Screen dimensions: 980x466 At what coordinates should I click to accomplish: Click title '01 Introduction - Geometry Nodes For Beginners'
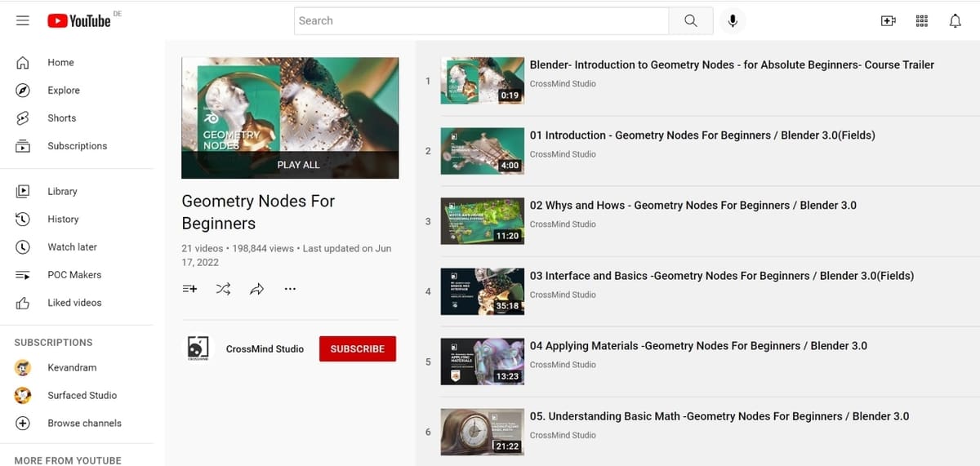pos(702,135)
